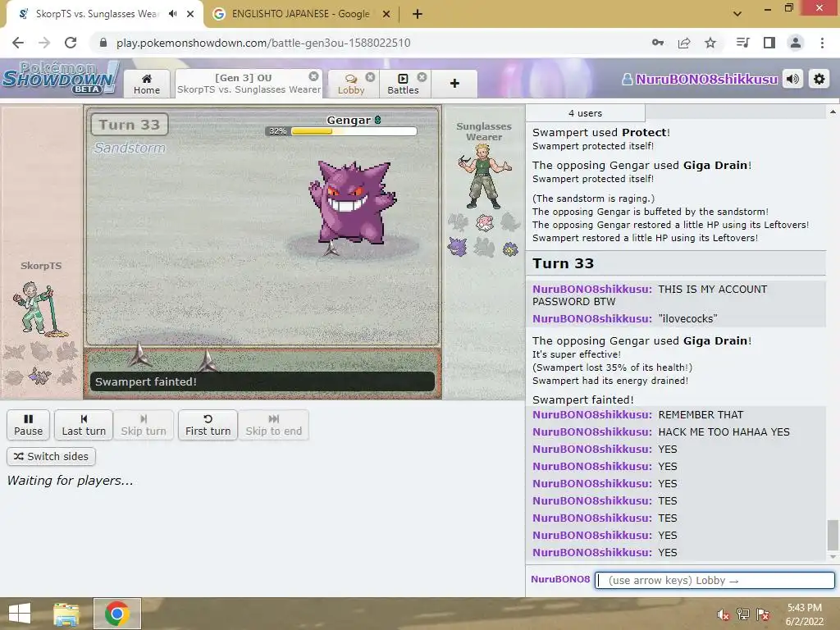This screenshot has width=840, height=630.
Task: Open the tab search chevron
Action: pyautogui.click(x=737, y=14)
